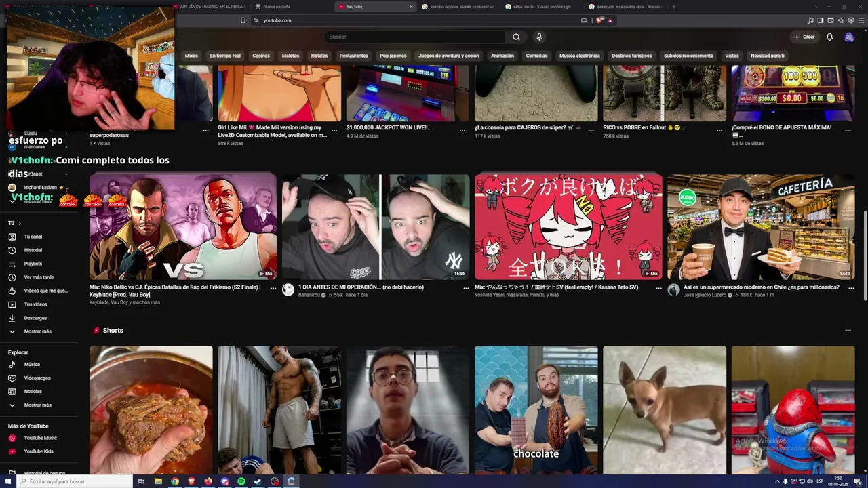
Task: Open video title about supermercado moderno en Chile
Action: pyautogui.click(x=762, y=287)
